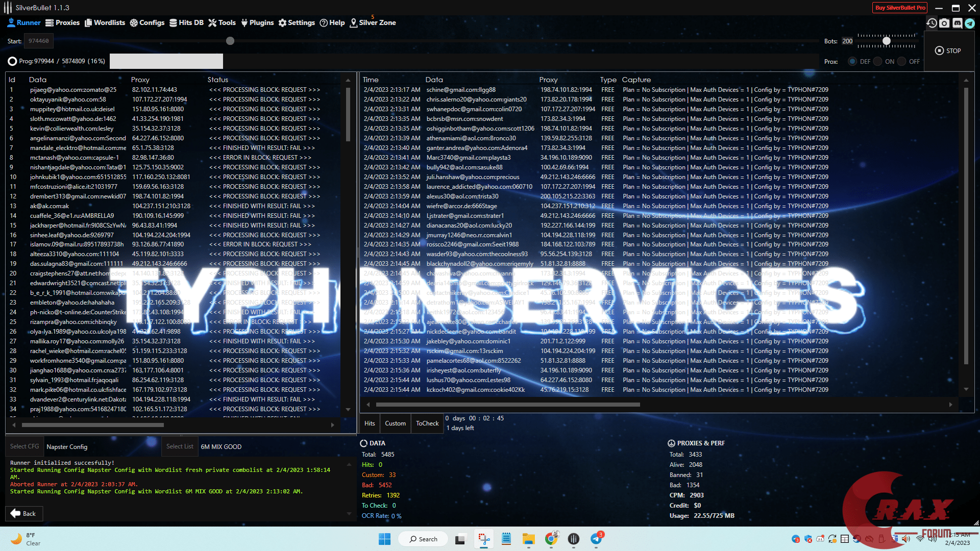The width and height of the screenshot is (980, 551).
Task: Click the bots table scroll right arrow
Action: click(x=333, y=425)
